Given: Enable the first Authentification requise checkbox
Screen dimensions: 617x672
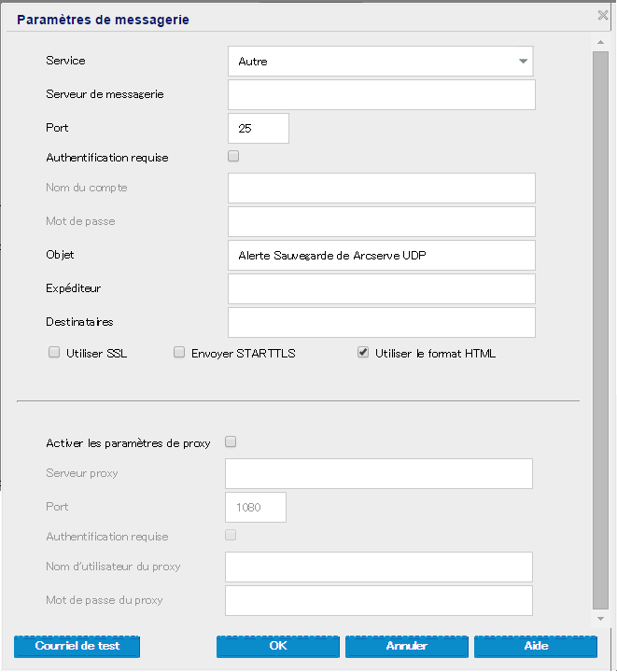Looking at the screenshot, I should click(x=233, y=157).
